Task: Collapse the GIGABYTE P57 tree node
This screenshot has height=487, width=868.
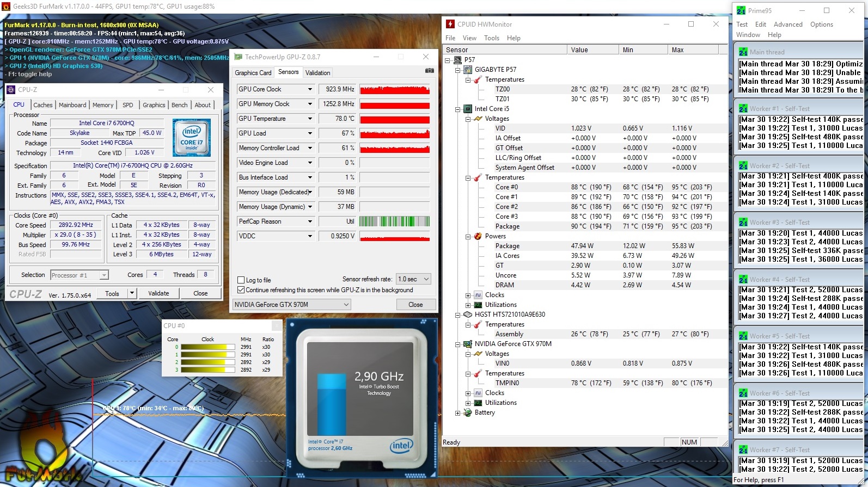Action: [457, 70]
